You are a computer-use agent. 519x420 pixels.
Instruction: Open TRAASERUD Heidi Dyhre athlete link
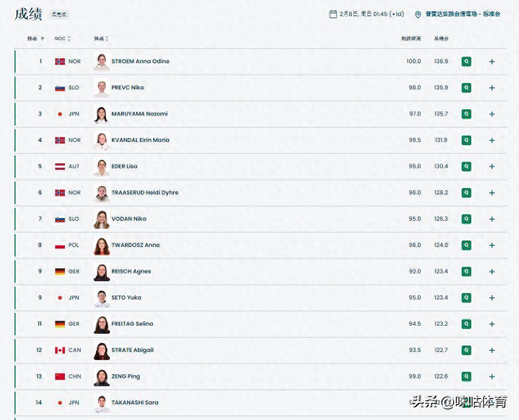145,193
